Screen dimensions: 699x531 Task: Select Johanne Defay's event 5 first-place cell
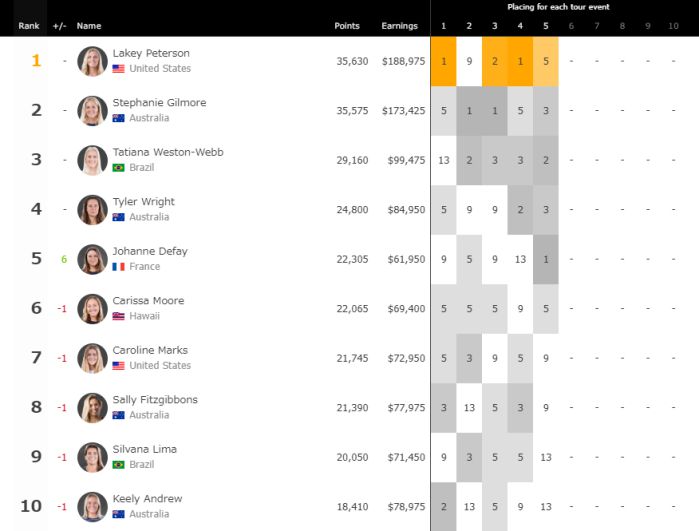(546, 259)
